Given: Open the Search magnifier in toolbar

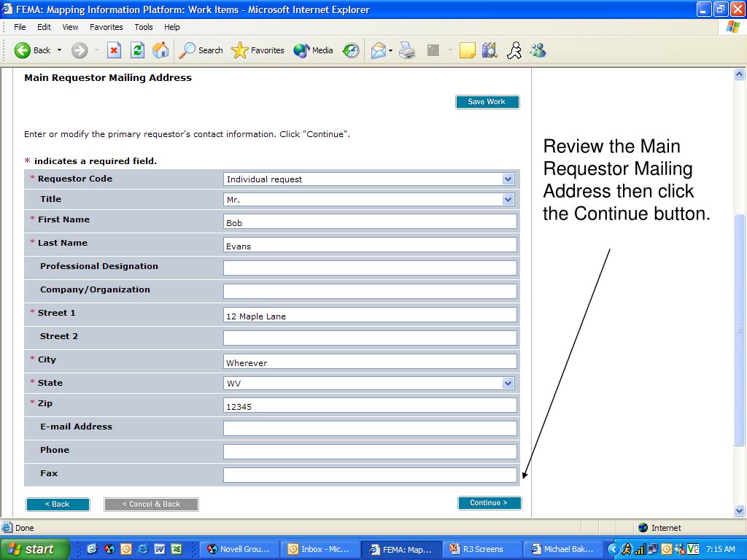Looking at the screenshot, I should pos(187,50).
